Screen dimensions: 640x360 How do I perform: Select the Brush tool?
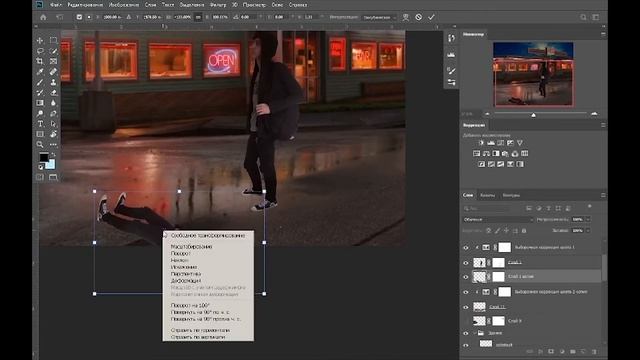40,82
